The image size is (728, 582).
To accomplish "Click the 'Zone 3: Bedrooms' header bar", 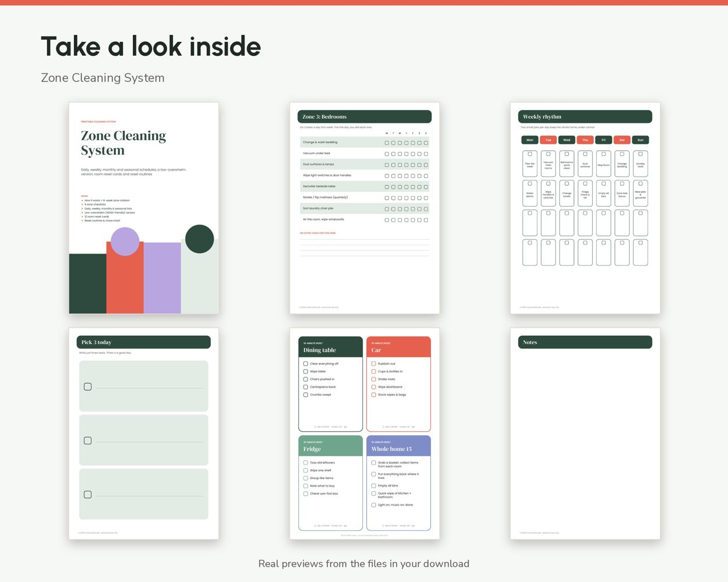I will point(365,116).
